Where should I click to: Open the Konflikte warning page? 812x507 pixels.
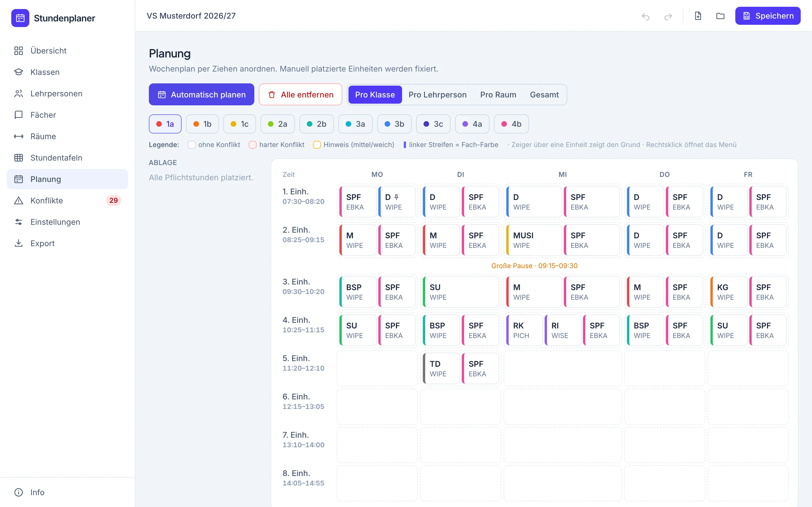tap(67, 201)
